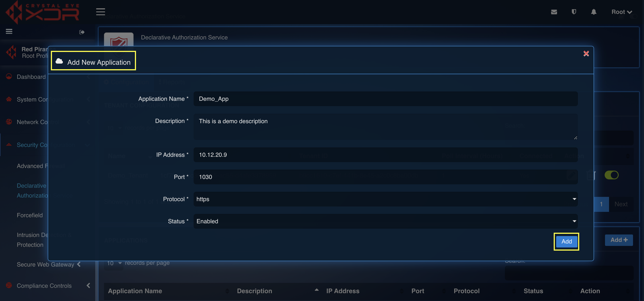This screenshot has height=301, width=644.
Task: Open the mail envelope notifications
Action: point(554,12)
